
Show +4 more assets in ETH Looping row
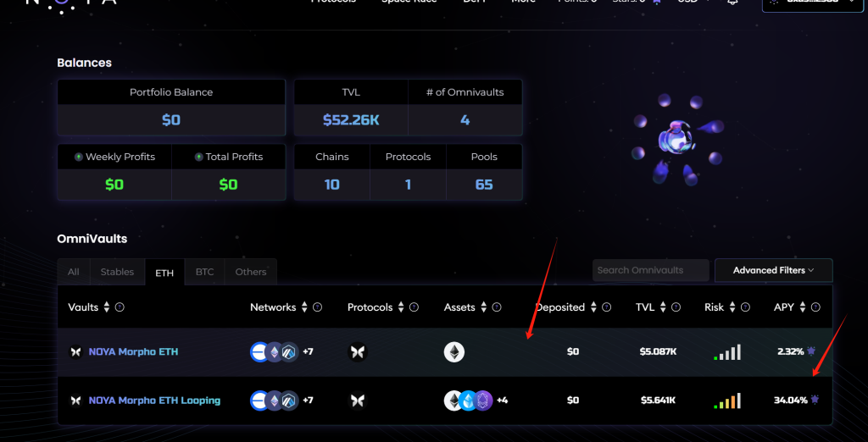(502, 400)
